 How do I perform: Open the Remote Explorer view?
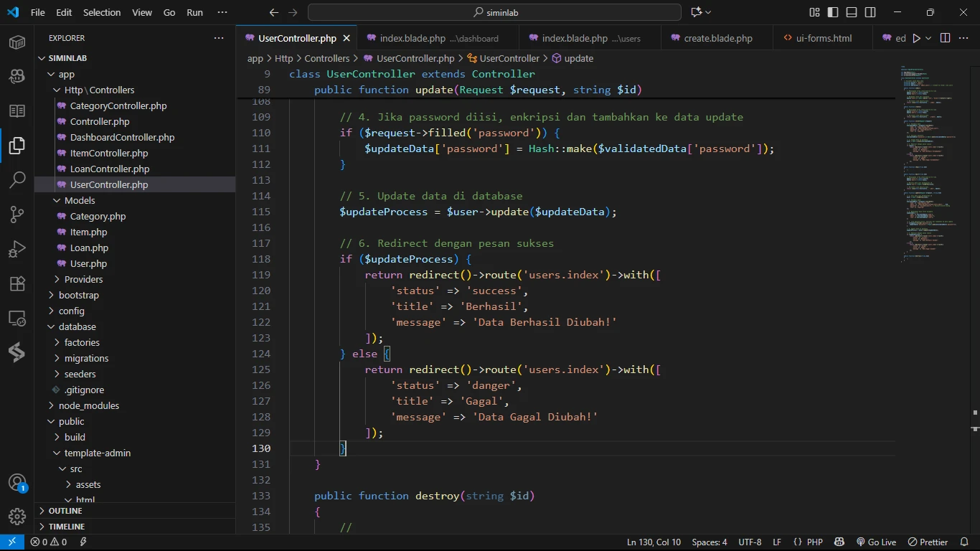[x=17, y=318]
